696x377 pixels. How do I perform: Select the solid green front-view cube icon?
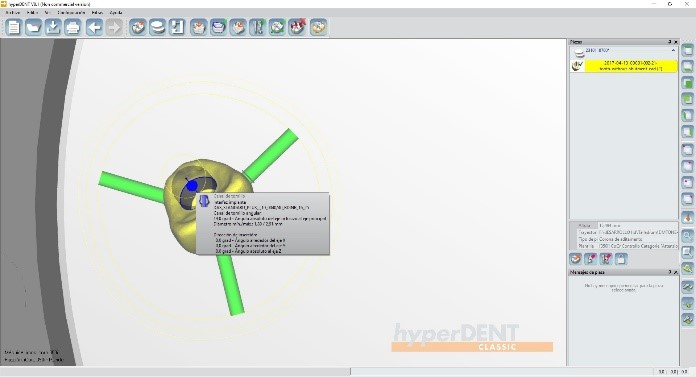coord(688,83)
